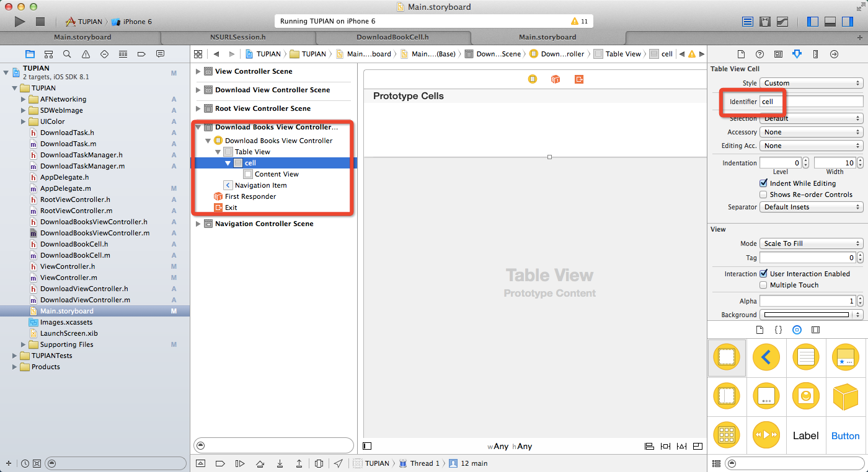Screen dimensions: 868x472
Task: Show the Report navigator
Action: pos(160,54)
